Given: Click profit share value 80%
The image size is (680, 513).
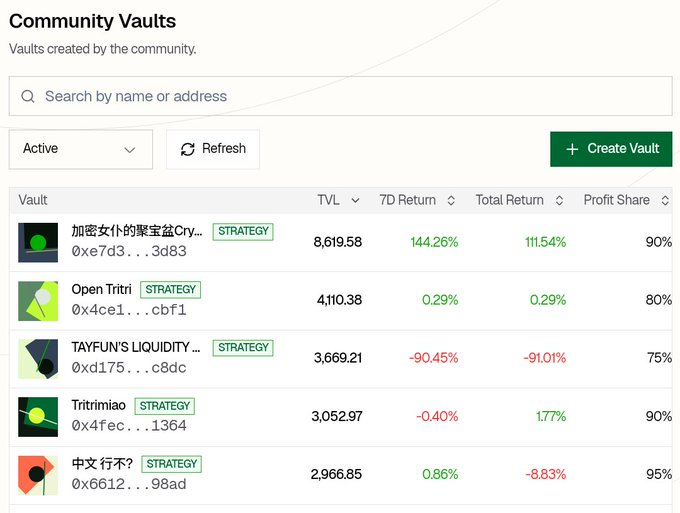Looking at the screenshot, I should [659, 300].
